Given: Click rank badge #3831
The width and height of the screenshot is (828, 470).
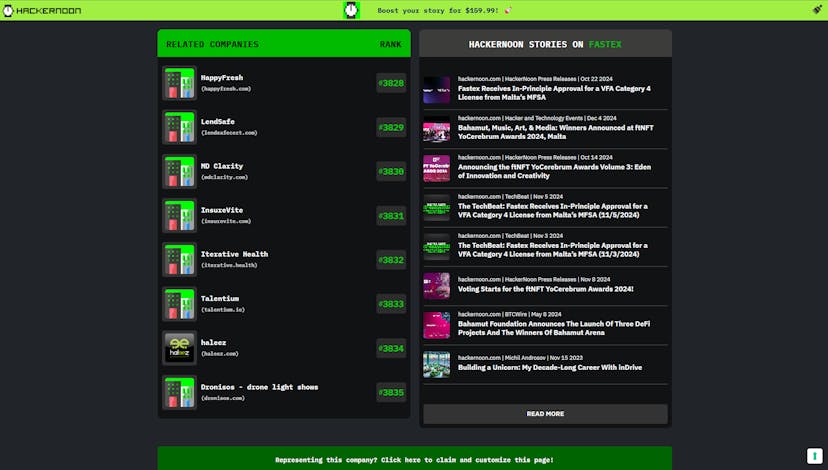Looking at the screenshot, I should click(391, 215).
